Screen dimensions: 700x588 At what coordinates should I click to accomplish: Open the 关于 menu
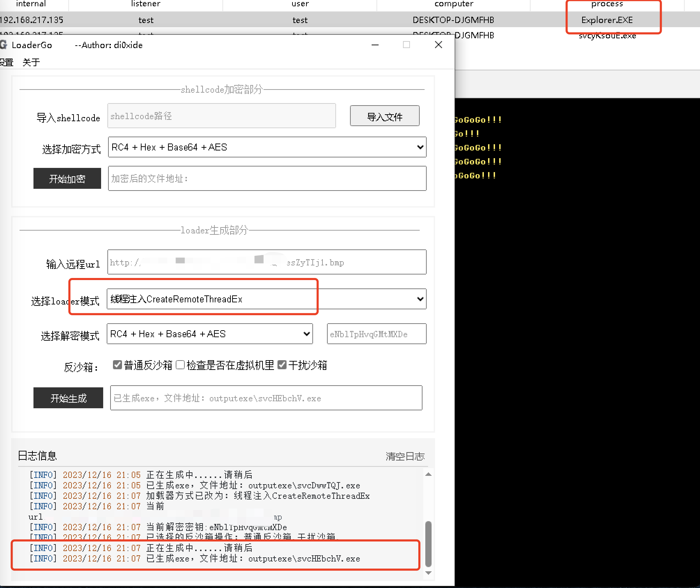point(31,62)
